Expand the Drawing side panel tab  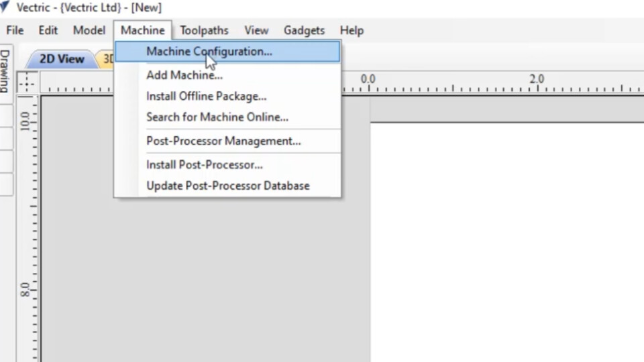tap(5, 71)
